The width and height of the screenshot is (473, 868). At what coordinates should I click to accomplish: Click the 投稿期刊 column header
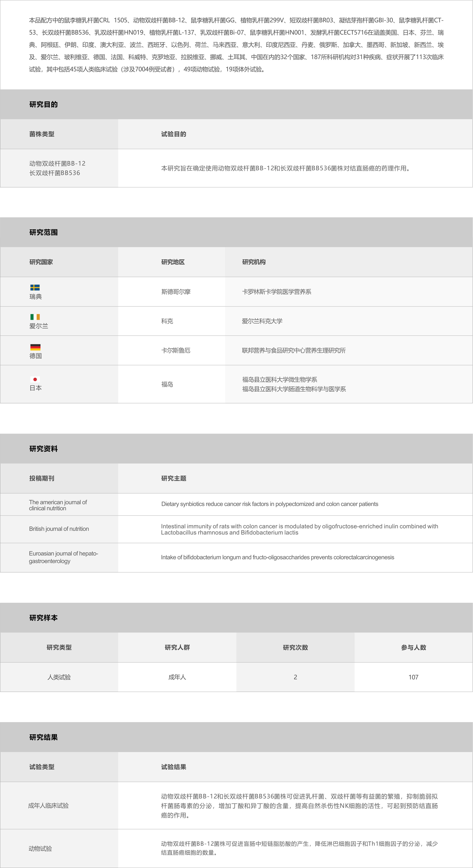(42, 478)
